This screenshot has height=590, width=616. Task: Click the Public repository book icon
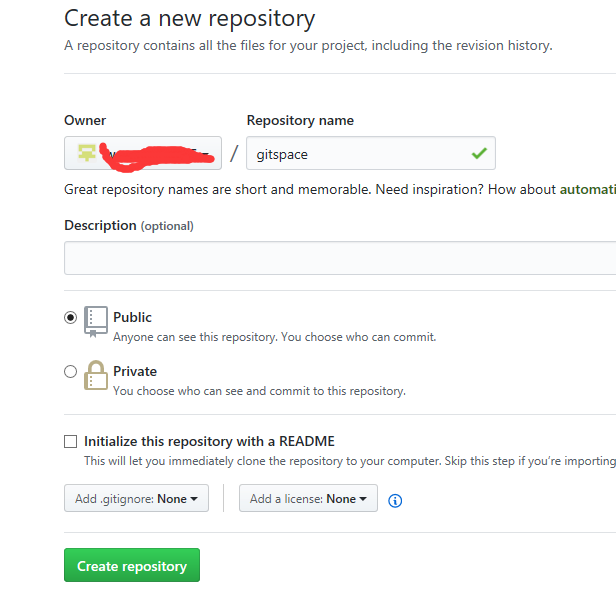click(x=96, y=320)
